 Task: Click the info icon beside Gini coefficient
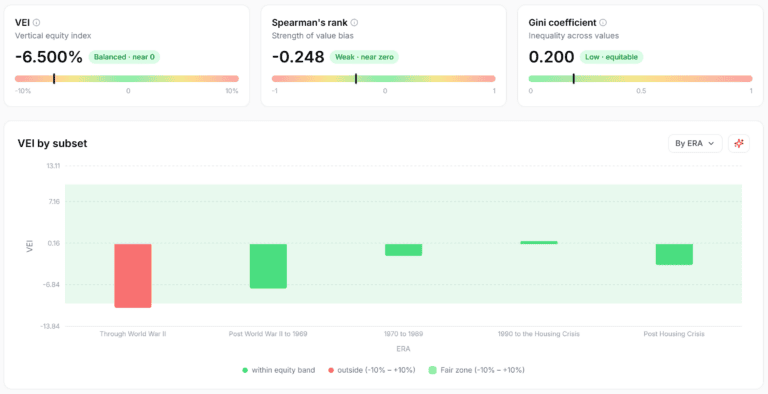(603, 23)
